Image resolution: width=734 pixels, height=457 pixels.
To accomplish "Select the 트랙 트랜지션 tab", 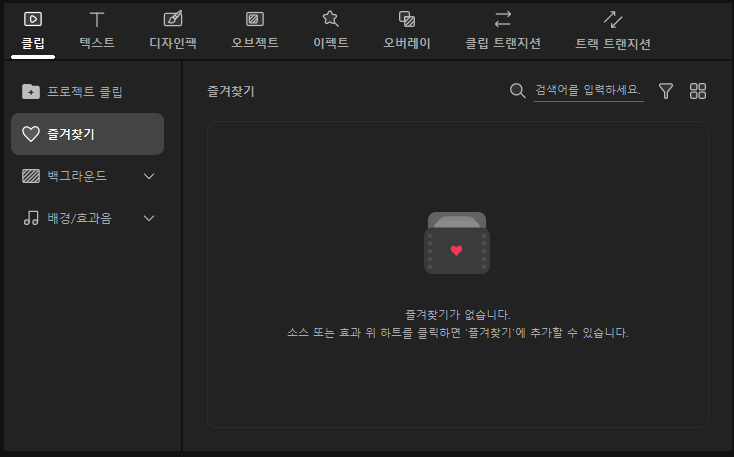I will coord(613,30).
